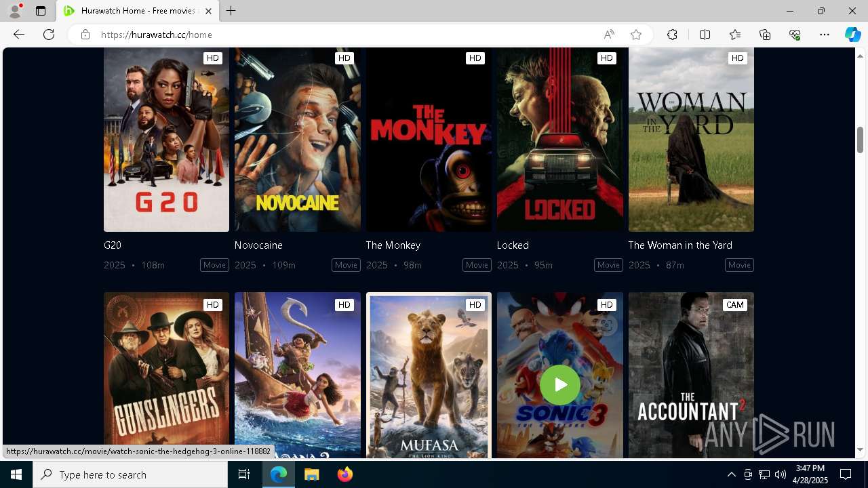The height and width of the screenshot is (488, 868).
Task: Open Edge Settings and more menu
Action: 825,35
